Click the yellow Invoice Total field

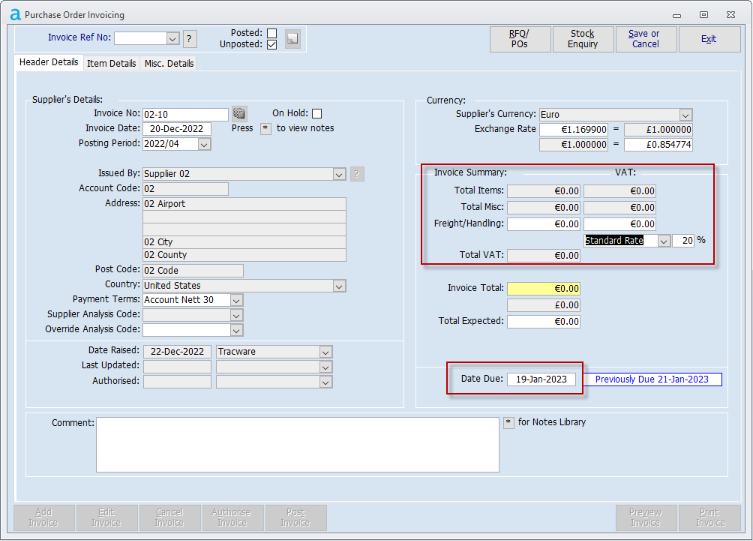coord(544,289)
